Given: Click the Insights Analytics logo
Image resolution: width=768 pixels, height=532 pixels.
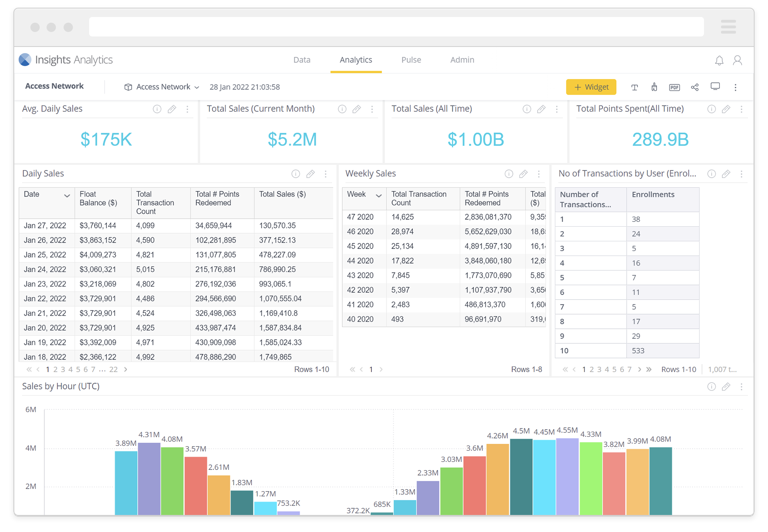Looking at the screenshot, I should [x=66, y=60].
